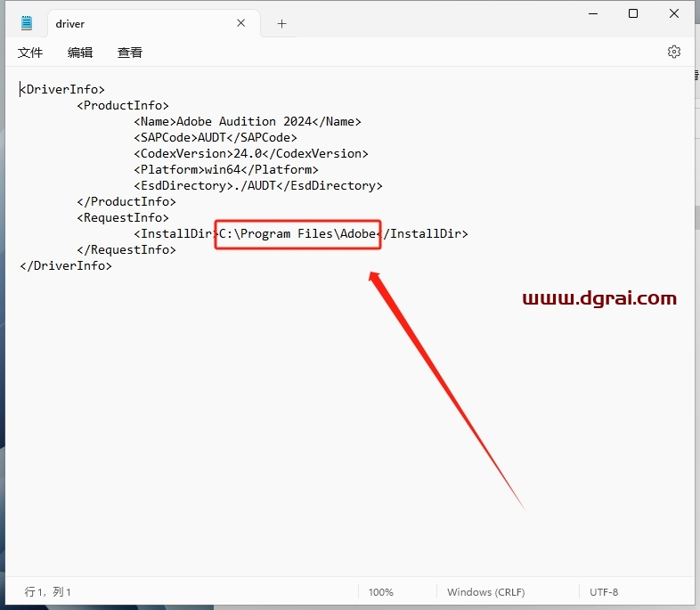Screen dimensions: 700x610
Task: Click the Adobe Audition 2024 name line
Action: tap(248, 121)
